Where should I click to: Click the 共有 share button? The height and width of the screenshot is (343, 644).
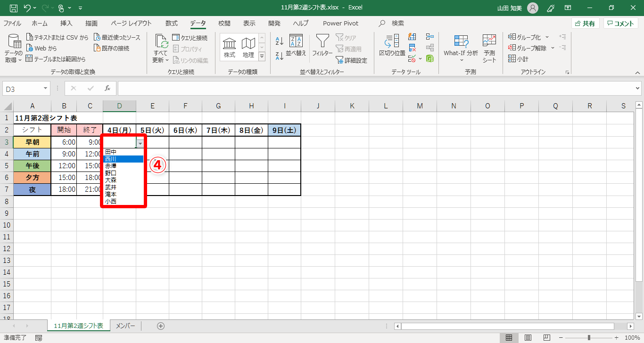coord(585,23)
